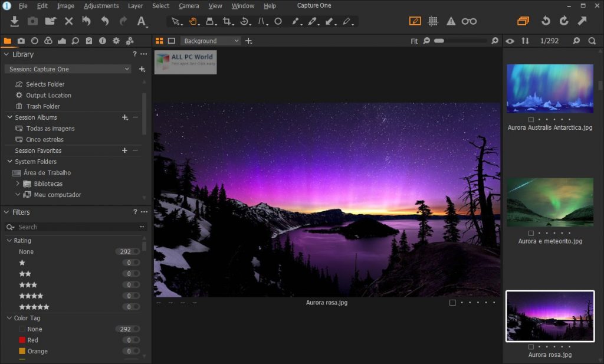Click the Import images icon
Screen dimensions: 604x364
click(x=15, y=21)
